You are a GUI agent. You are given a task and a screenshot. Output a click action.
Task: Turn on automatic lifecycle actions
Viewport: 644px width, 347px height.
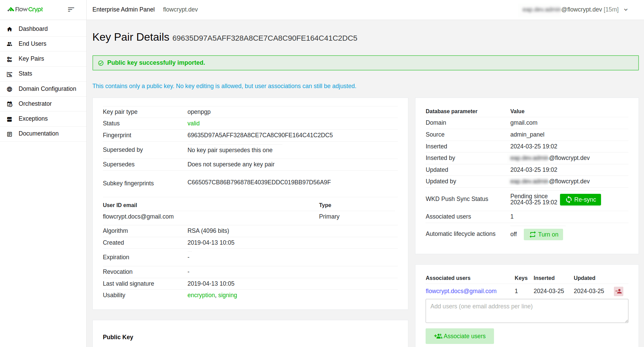pos(543,234)
